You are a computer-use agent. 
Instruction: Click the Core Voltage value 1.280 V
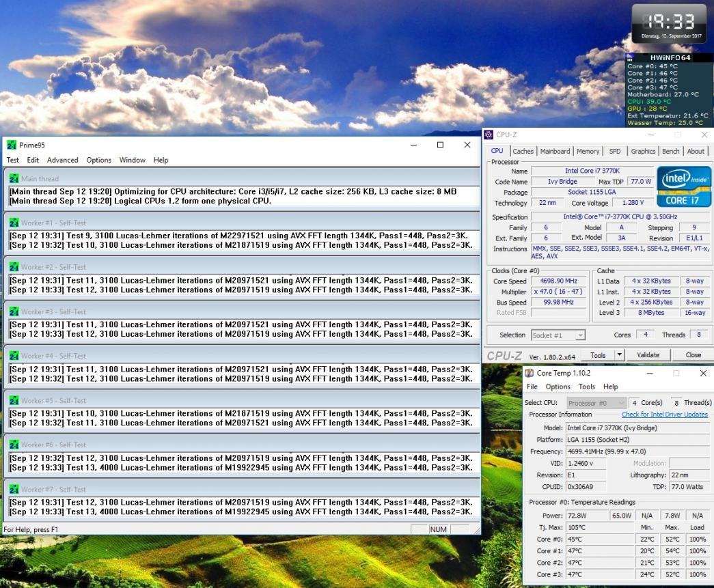[633, 203]
